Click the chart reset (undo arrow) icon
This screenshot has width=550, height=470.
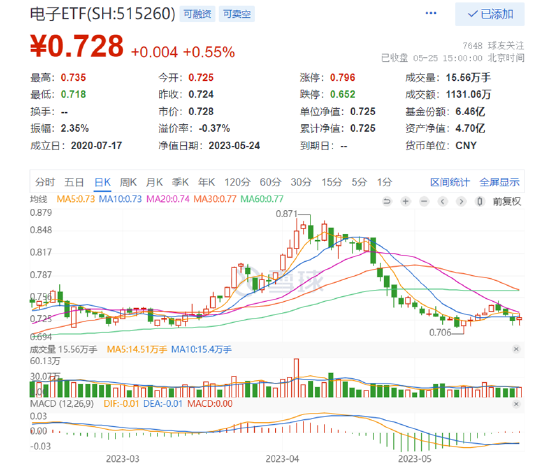point(387,201)
